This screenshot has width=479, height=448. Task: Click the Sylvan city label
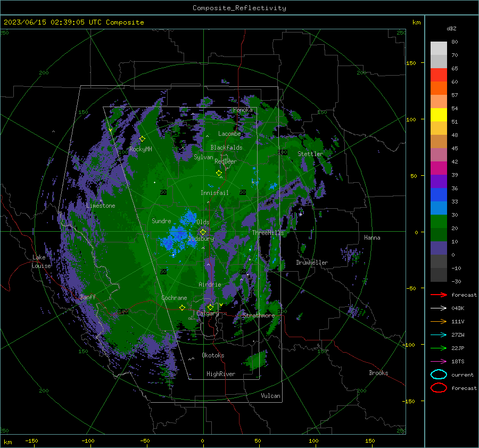[x=203, y=157]
